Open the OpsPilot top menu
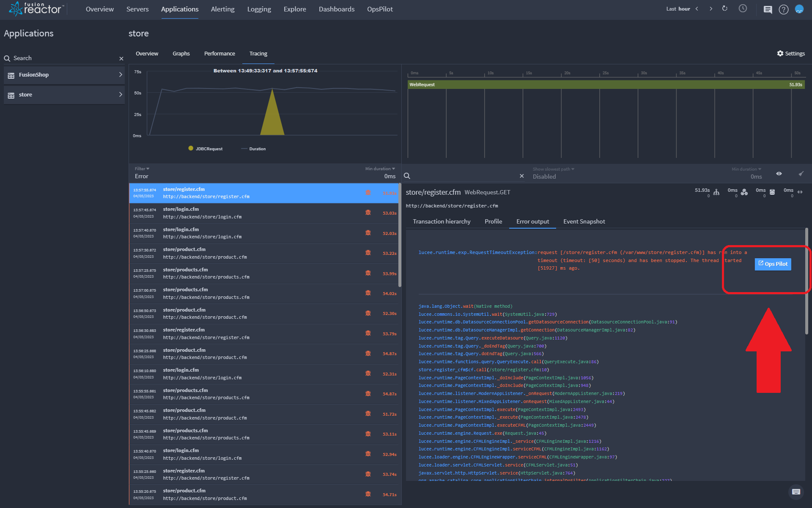This screenshot has width=812, height=508. [380, 9]
